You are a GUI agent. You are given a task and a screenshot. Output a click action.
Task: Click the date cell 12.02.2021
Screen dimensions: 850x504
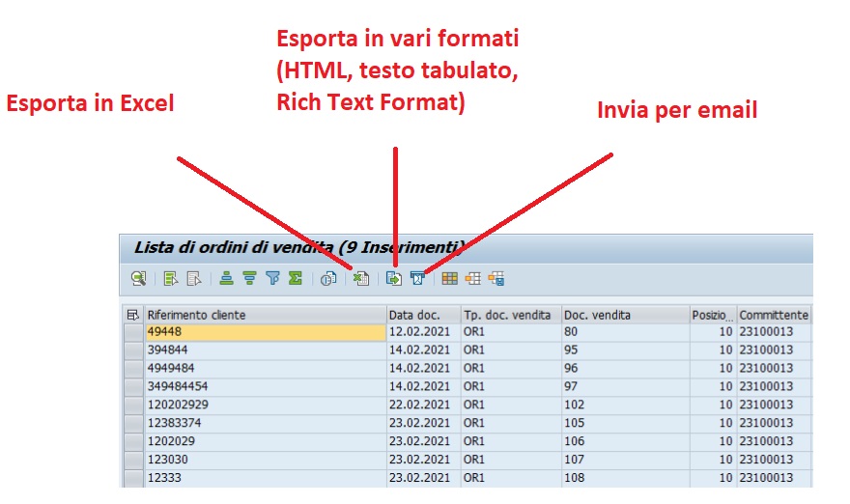(x=423, y=332)
